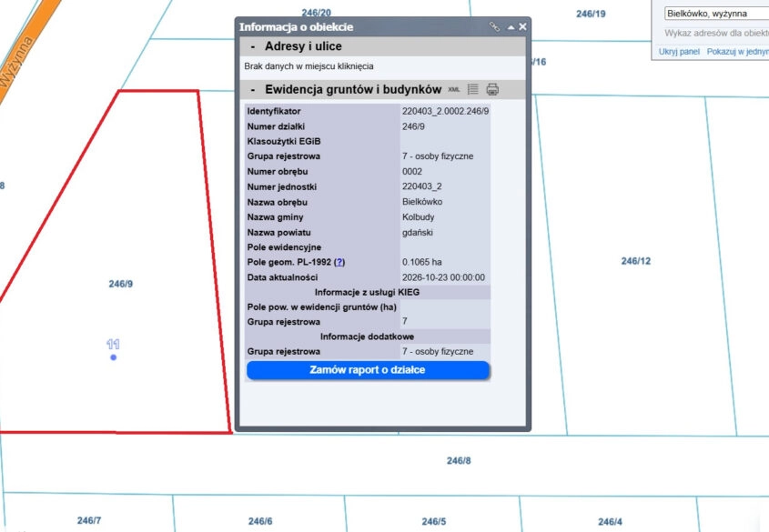Click the 246/6 parcel label on the map
This screenshot has height=532, width=769.
pos(260,521)
